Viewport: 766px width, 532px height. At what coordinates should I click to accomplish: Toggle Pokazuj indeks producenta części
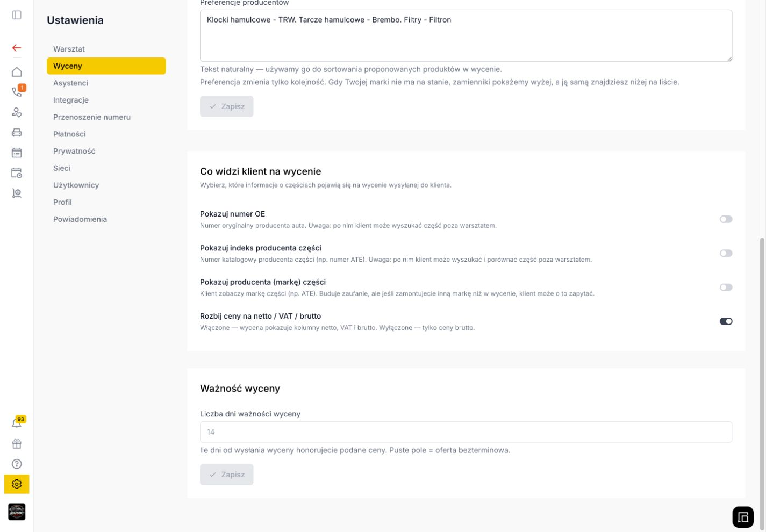(726, 253)
